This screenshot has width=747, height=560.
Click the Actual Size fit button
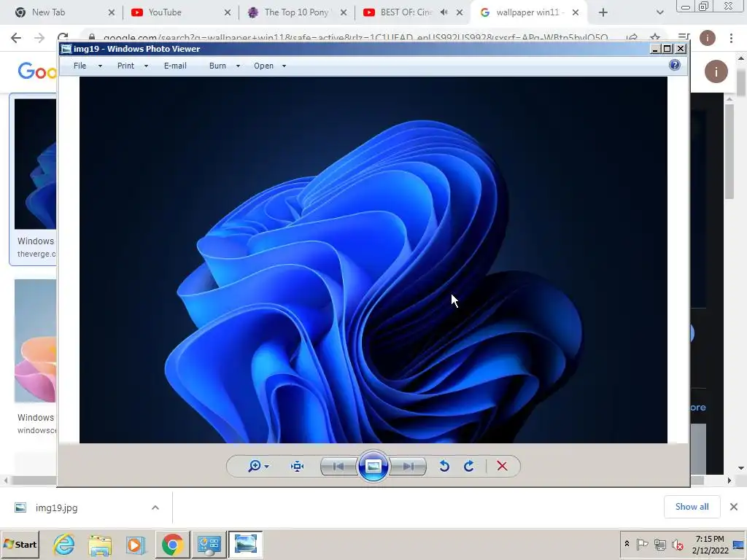298,466
